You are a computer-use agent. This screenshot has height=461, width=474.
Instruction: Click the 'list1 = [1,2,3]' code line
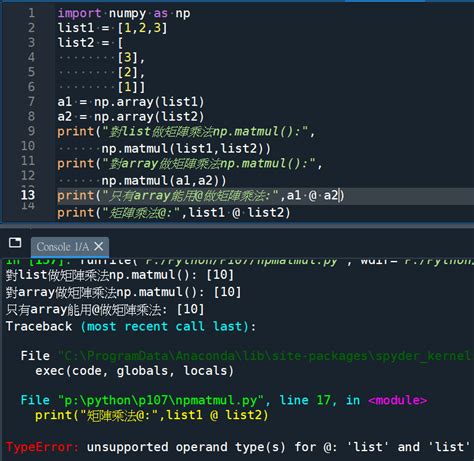click(x=113, y=28)
